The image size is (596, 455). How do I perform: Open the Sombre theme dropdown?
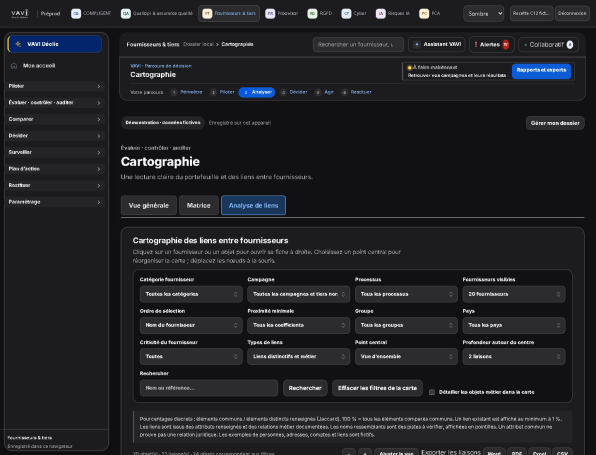pos(483,14)
